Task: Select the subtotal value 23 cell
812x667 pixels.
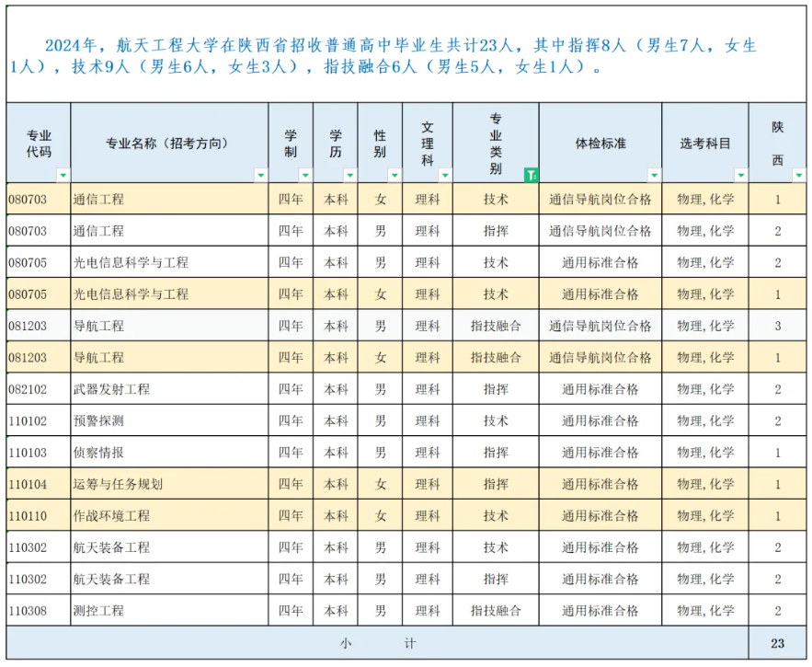Action: pyautogui.click(x=777, y=643)
